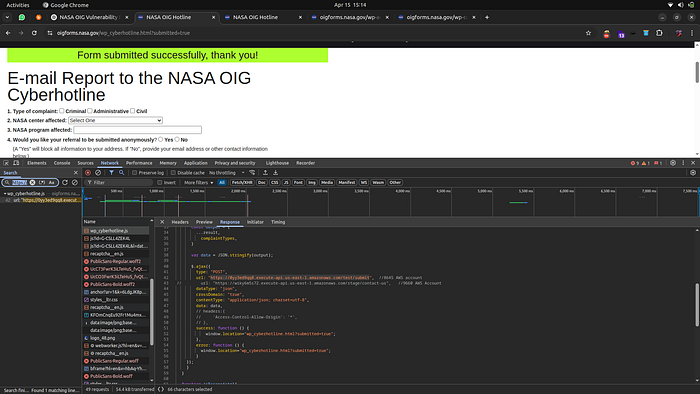Toggle the network filter funnel icon

112,173
